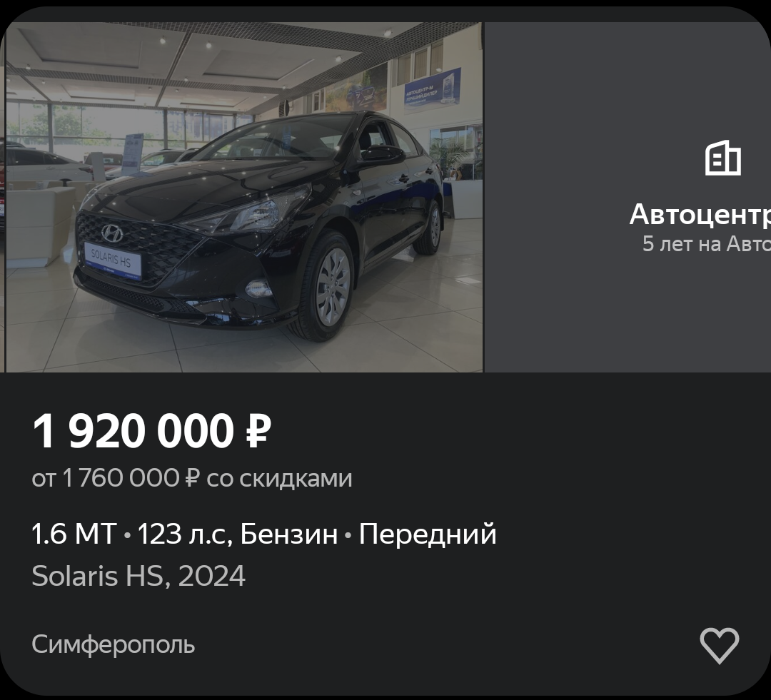771x700 pixels.
Task: Click the 1 920 000 ₽ price
Action: tap(151, 431)
